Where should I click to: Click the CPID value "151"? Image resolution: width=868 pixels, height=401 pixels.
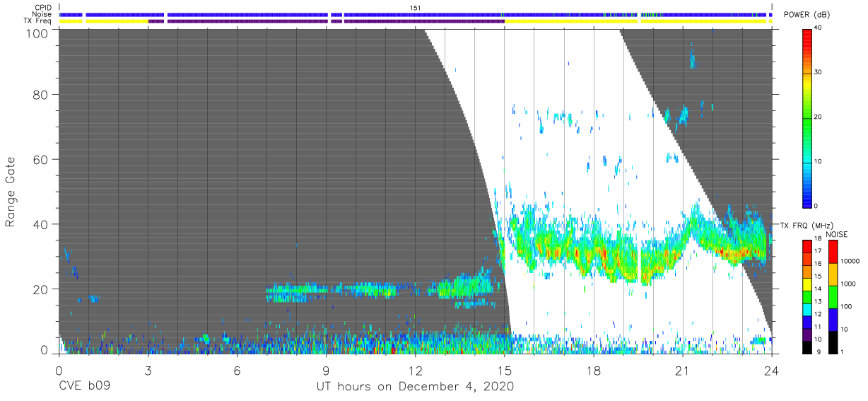pyautogui.click(x=415, y=8)
